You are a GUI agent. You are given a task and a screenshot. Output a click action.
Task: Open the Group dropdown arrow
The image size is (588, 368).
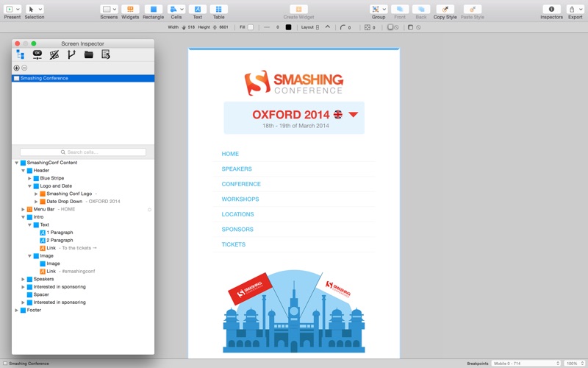[x=384, y=9]
